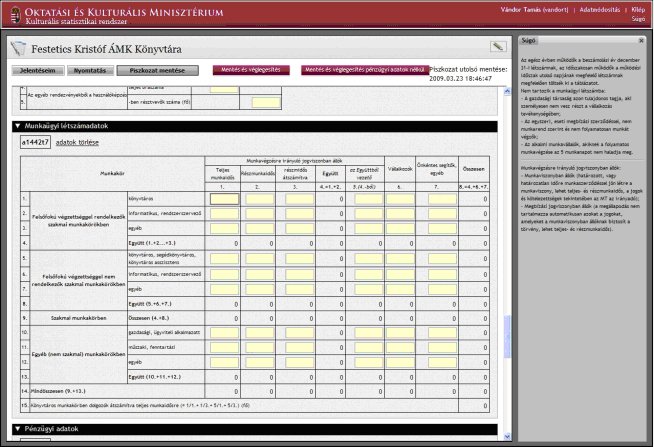Focus row 1 könyvtáros Teljes munkaidős field
This screenshot has width=654, height=447.
coord(224,199)
